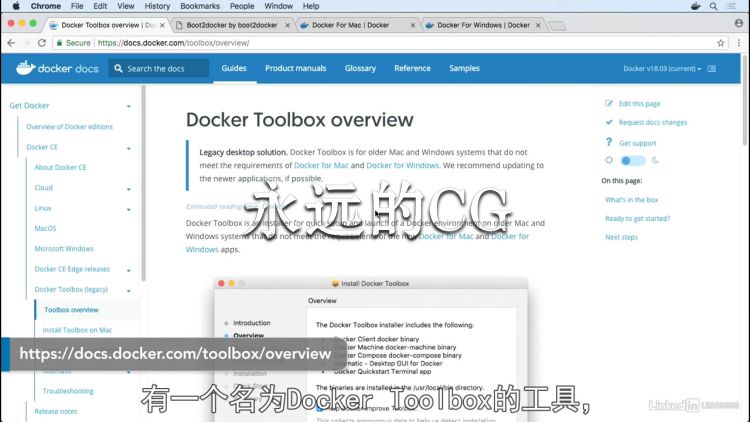This screenshot has height=422, width=750.
Task: Bookmark this page with the star icon
Action: pyautogui.click(x=720, y=43)
